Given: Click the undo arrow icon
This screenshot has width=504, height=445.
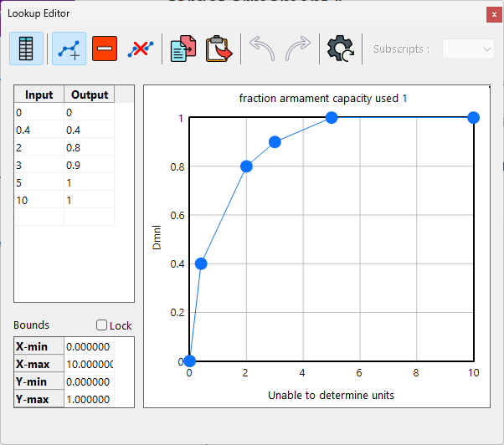Looking at the screenshot, I should 262,49.
